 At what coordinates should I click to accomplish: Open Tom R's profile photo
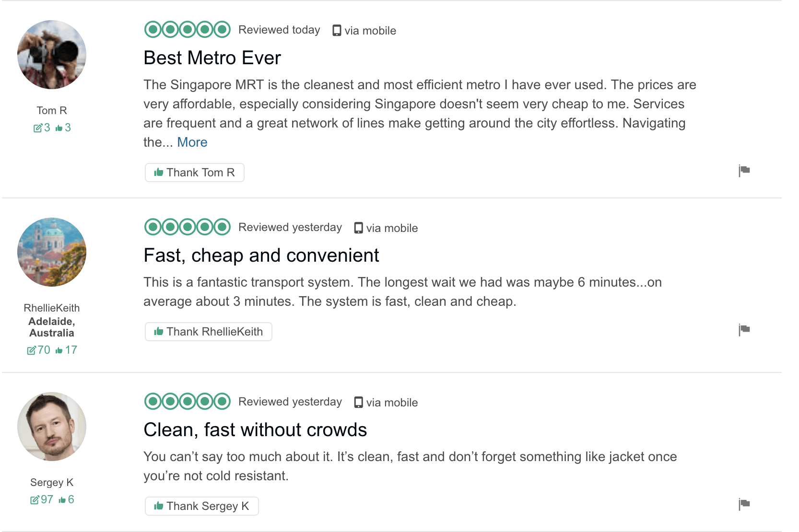52,55
